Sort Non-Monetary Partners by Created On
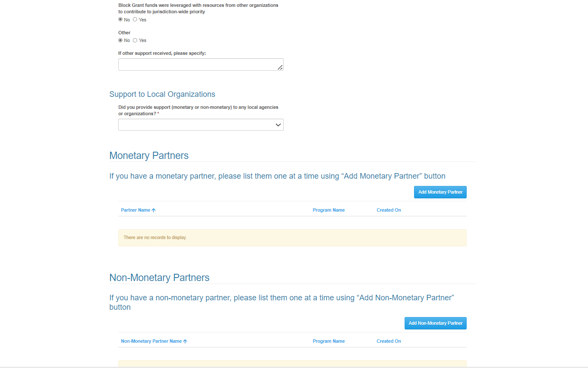The height and width of the screenshot is (368, 588). pyautogui.click(x=389, y=341)
